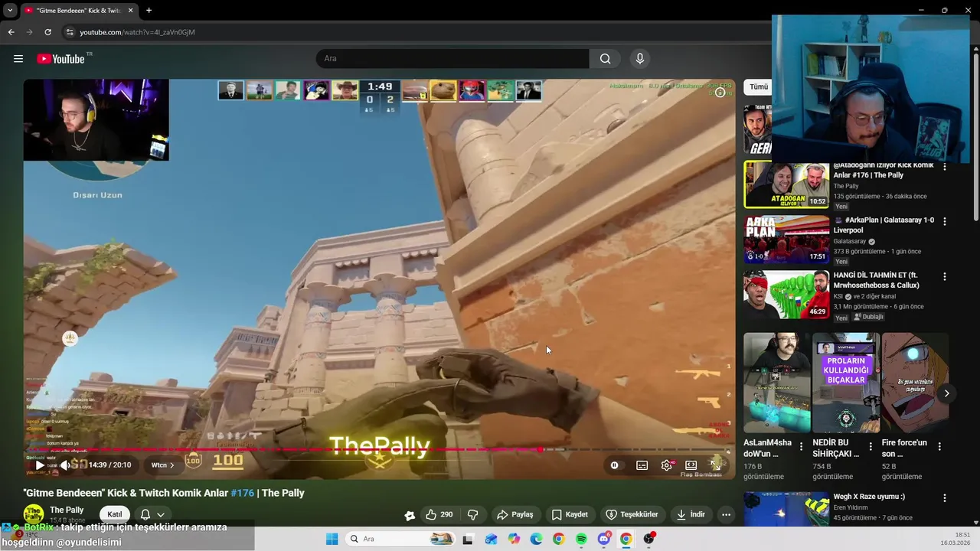The width and height of the screenshot is (980, 551).
Task: Toggle subtitles in the video player
Action: pos(642,465)
